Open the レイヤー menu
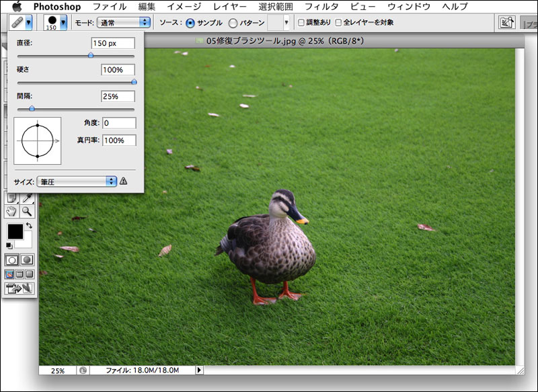This screenshot has height=392, width=538. click(x=230, y=7)
